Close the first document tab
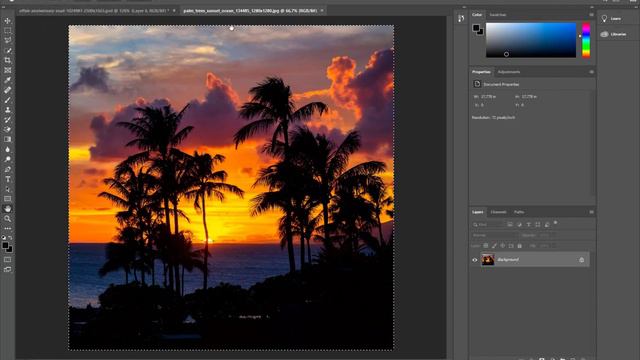The image size is (640, 360). [x=174, y=11]
